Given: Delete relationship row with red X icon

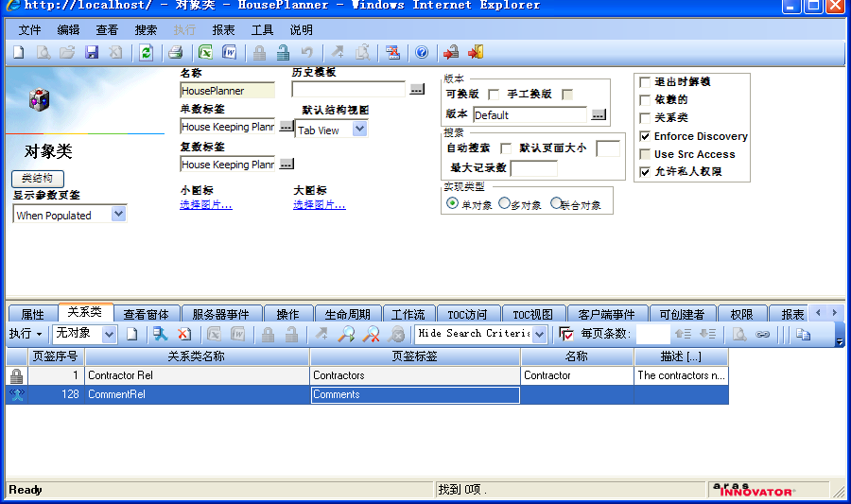Looking at the screenshot, I should tap(184, 334).
